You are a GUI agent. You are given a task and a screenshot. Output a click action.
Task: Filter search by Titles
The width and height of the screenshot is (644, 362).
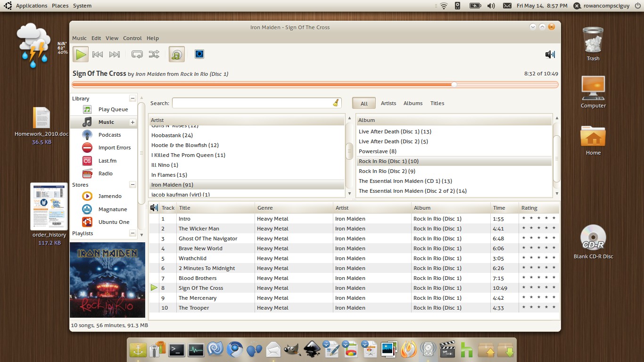438,103
